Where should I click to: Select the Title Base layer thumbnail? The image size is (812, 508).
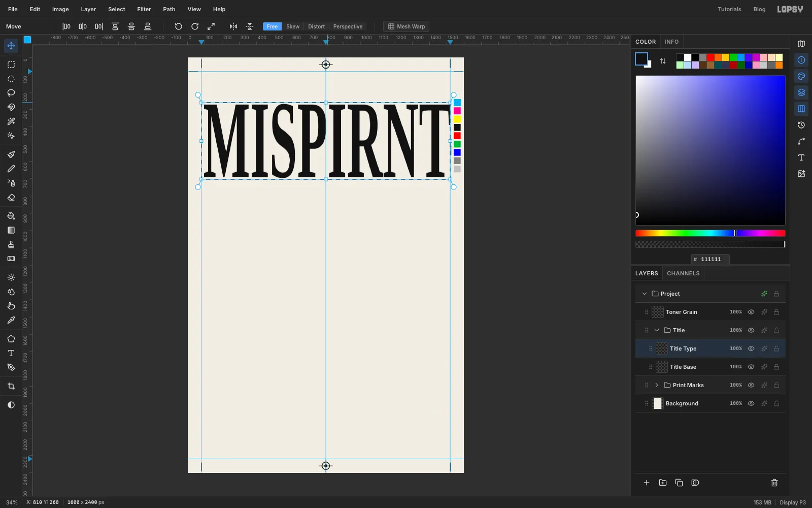(662, 367)
